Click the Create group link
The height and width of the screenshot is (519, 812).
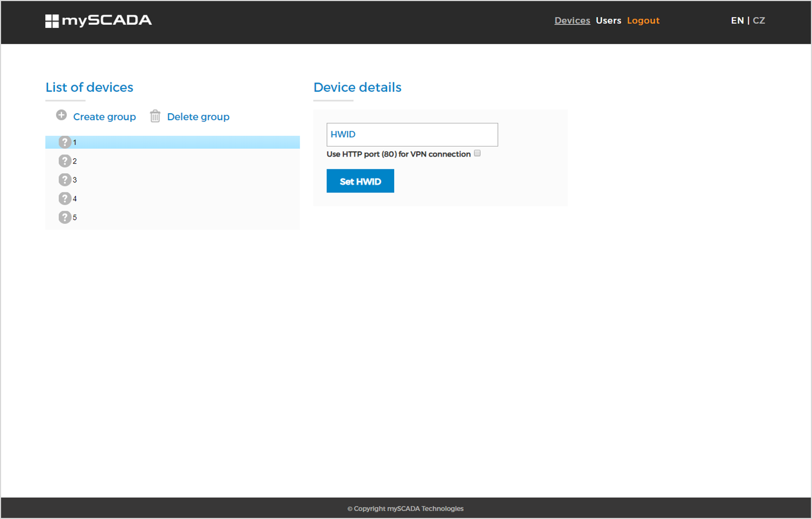click(x=104, y=117)
